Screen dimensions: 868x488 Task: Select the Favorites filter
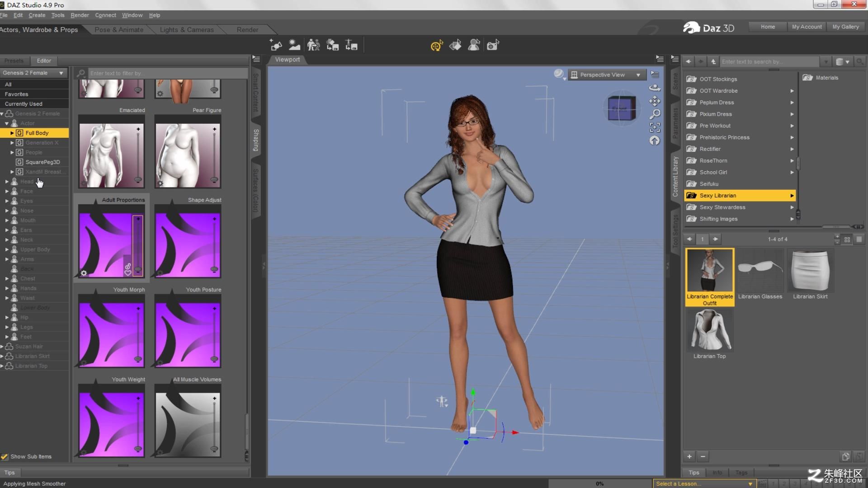pos(34,94)
